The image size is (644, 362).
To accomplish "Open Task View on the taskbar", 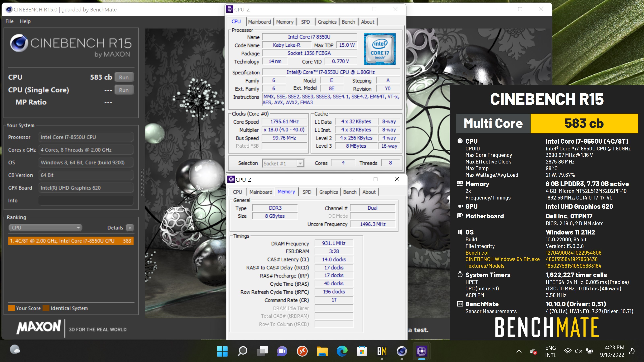I will pyautogui.click(x=262, y=351).
